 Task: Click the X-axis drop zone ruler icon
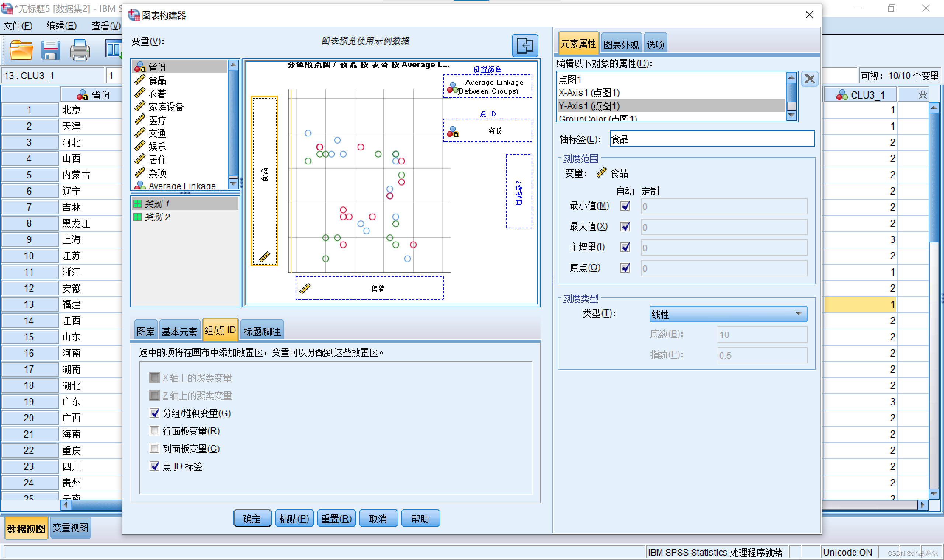click(305, 289)
